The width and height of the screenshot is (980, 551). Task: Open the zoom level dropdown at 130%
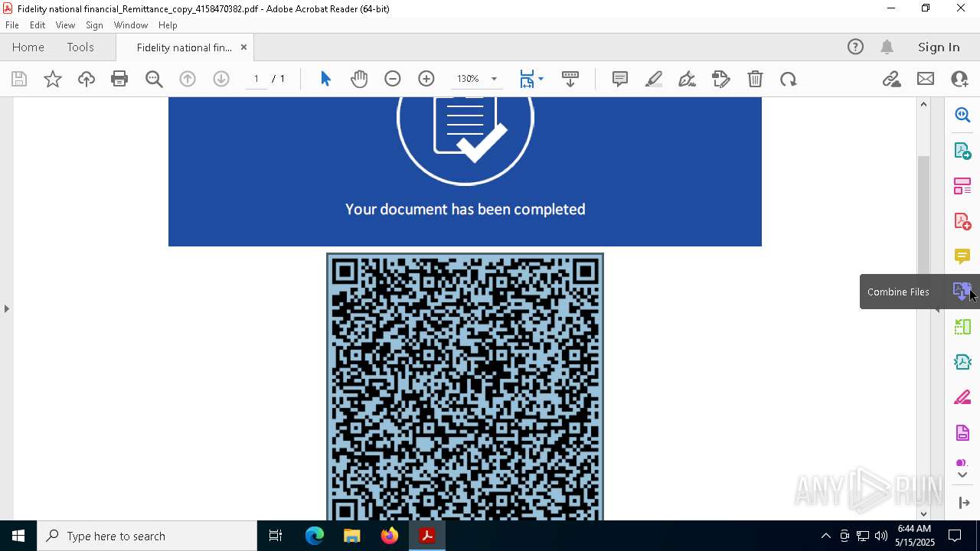494,79
